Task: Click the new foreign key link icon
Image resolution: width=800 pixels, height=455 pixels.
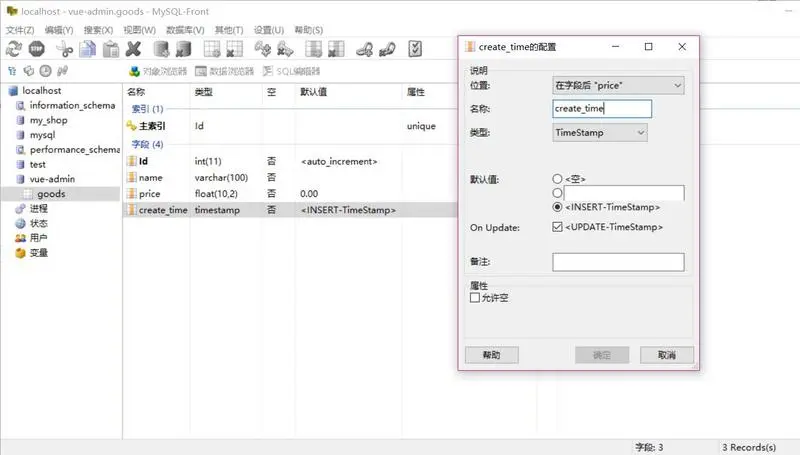Action: (364, 49)
